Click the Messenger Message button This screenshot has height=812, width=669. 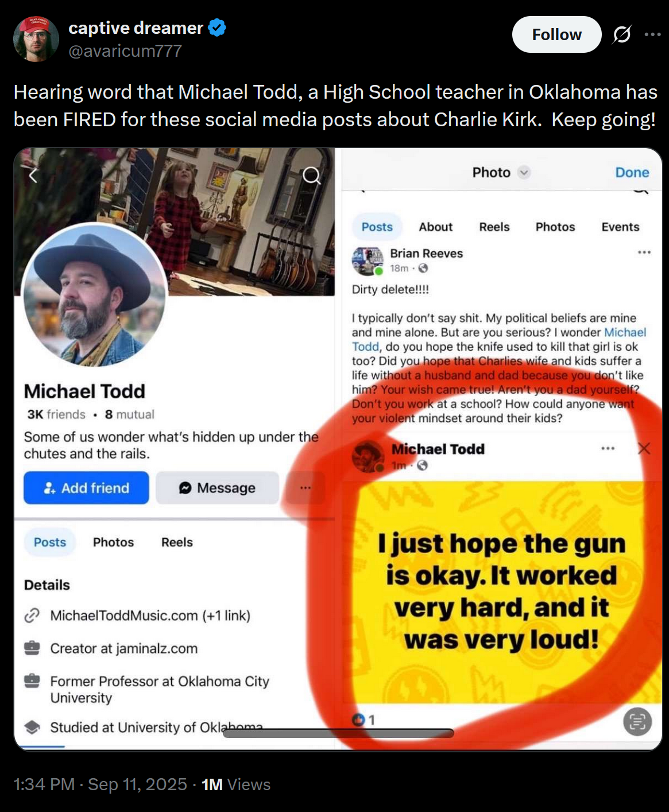click(217, 488)
